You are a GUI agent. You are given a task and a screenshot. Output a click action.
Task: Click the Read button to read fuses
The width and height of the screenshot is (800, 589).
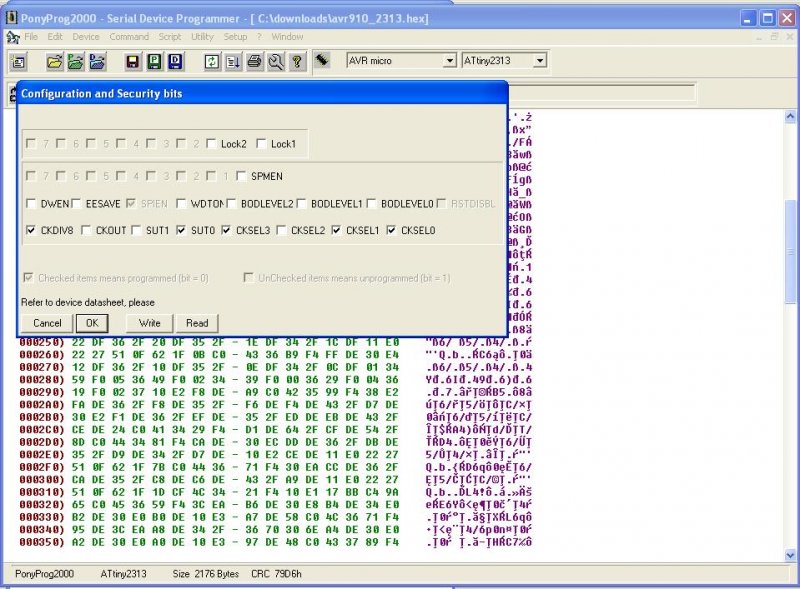point(197,323)
